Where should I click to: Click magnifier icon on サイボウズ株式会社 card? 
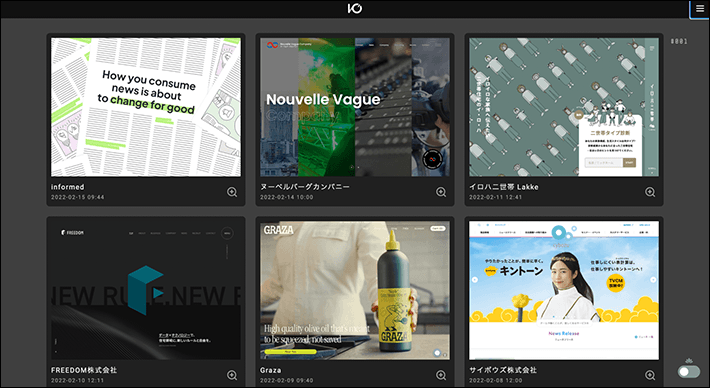pos(650,375)
